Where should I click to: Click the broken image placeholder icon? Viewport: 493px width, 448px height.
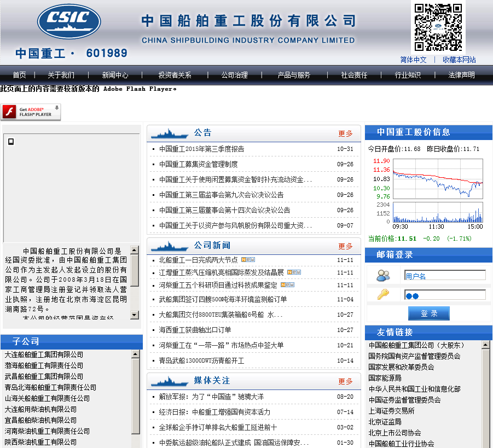point(11,142)
